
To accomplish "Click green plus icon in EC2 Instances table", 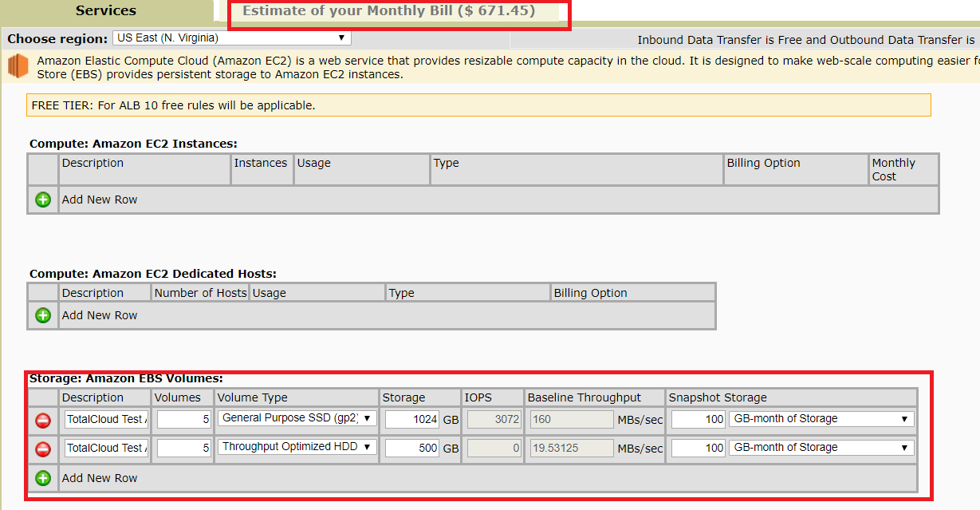I will tap(43, 200).
